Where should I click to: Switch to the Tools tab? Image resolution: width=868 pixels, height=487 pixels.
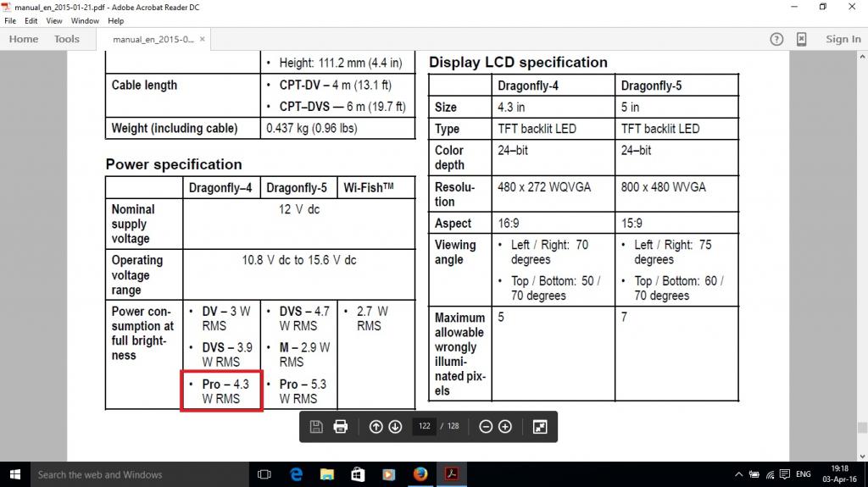click(66, 39)
